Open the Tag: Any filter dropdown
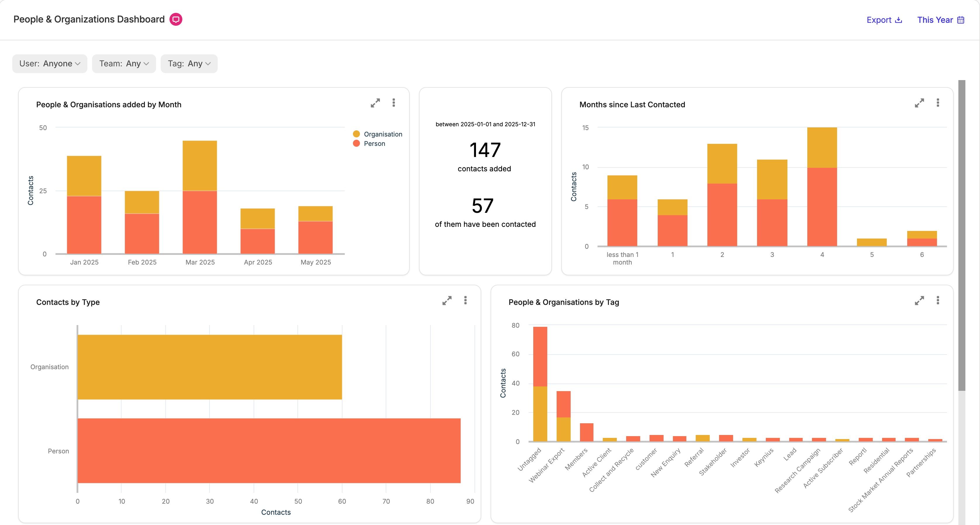The height and width of the screenshot is (525, 980). coord(189,63)
